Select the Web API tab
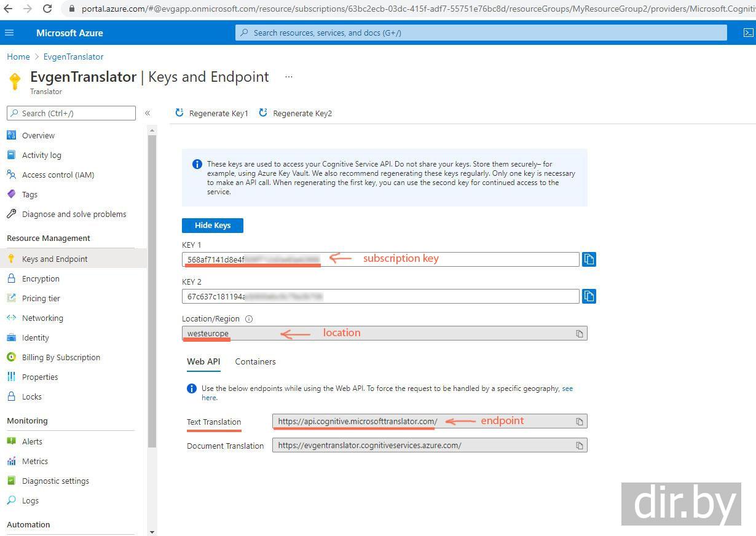This screenshot has width=756, height=536. [x=203, y=362]
